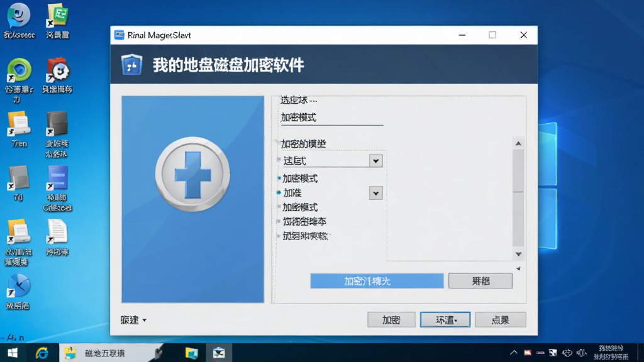Click the red tray icon
Viewport: 644px width, 362px height.
coord(528,353)
